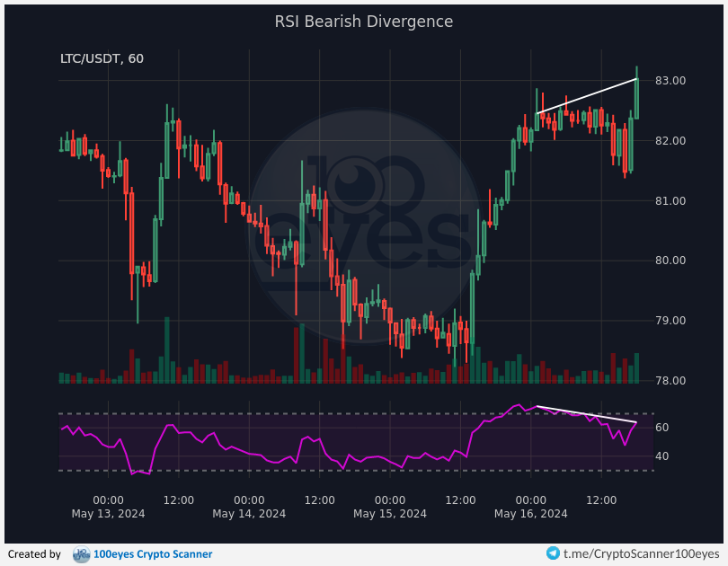Screen dimensions: 728x566
Task: Click the "May 14, 2024" date label
Action: pyautogui.click(x=249, y=514)
